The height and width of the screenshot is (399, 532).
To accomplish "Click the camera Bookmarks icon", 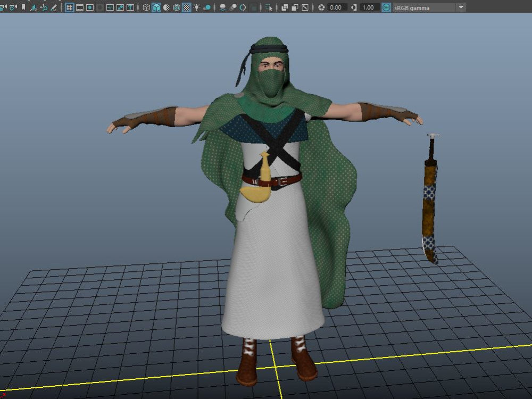I will click(23, 7).
